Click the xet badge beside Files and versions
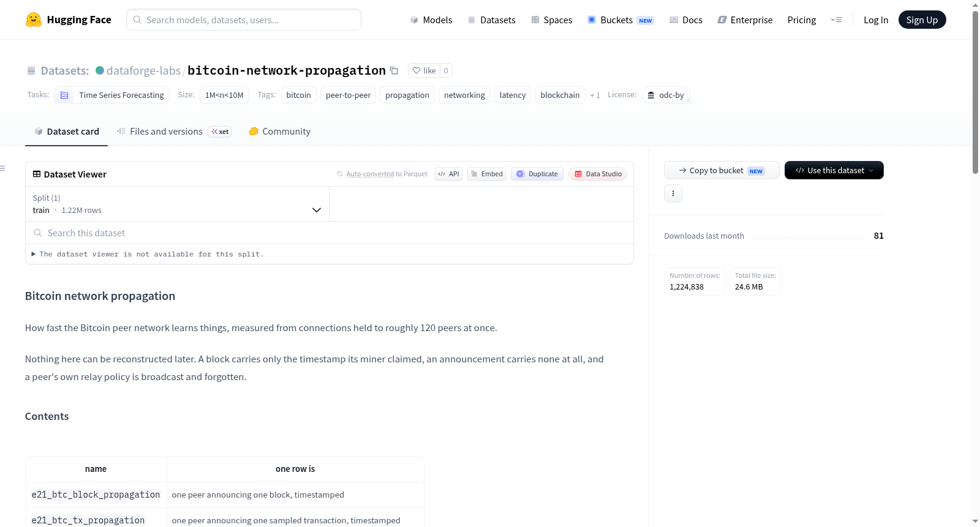 [x=220, y=132]
